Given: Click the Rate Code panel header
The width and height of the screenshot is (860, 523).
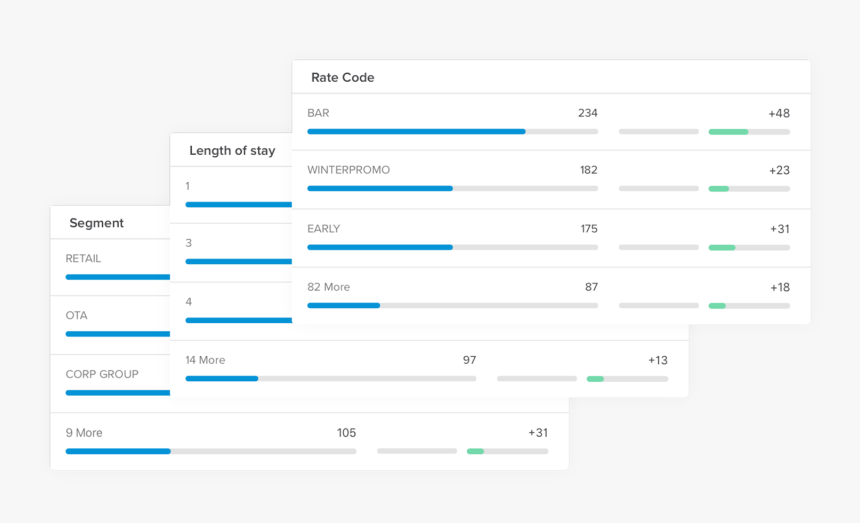Looking at the screenshot, I should 342,77.
